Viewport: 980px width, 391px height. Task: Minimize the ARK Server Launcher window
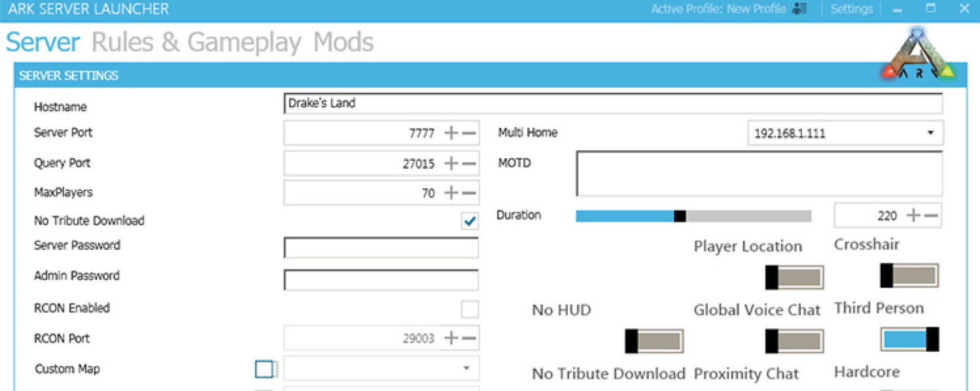tap(897, 10)
